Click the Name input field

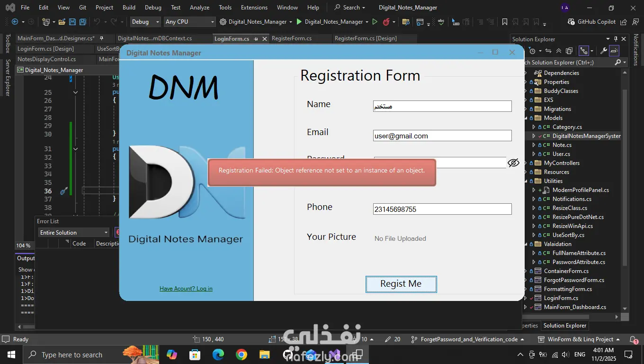click(442, 106)
